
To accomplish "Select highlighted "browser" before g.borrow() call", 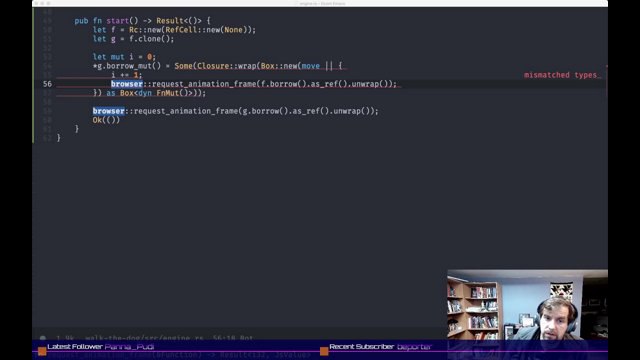I will pos(108,111).
